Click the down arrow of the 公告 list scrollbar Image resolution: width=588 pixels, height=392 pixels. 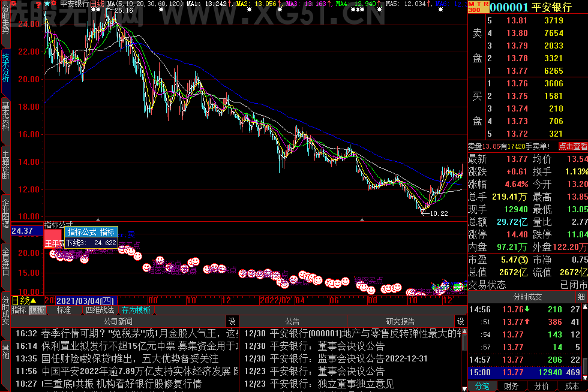[464, 389]
